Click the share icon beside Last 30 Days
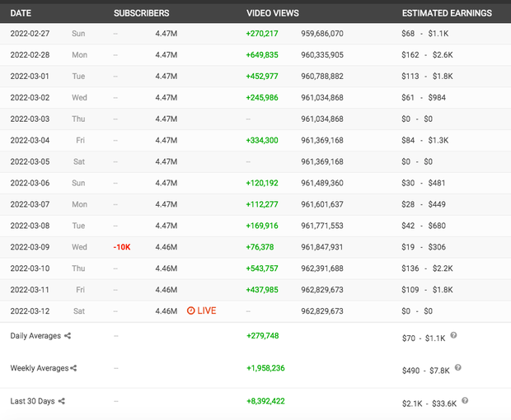This screenshot has width=511, height=420. [x=62, y=401]
